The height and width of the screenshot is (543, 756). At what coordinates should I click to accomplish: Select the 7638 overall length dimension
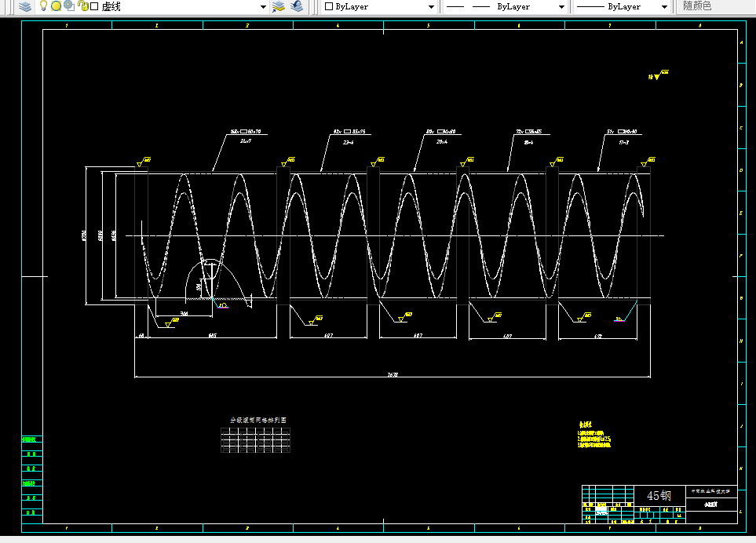[393, 374]
